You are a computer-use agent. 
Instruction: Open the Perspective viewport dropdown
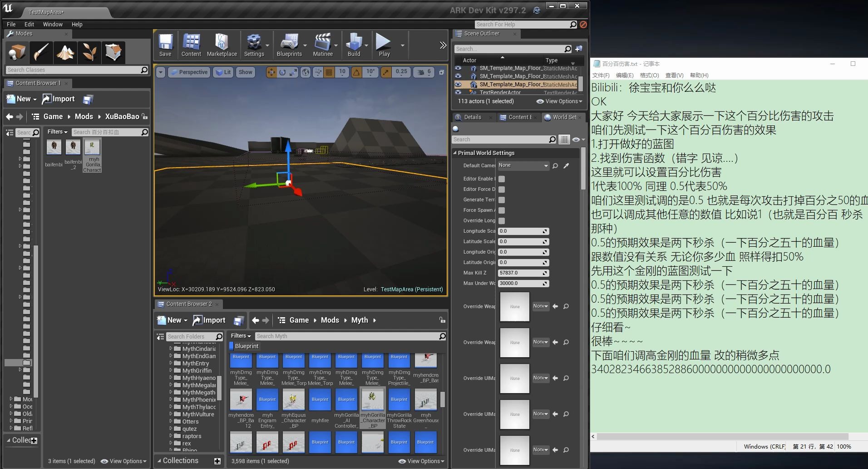coord(189,72)
